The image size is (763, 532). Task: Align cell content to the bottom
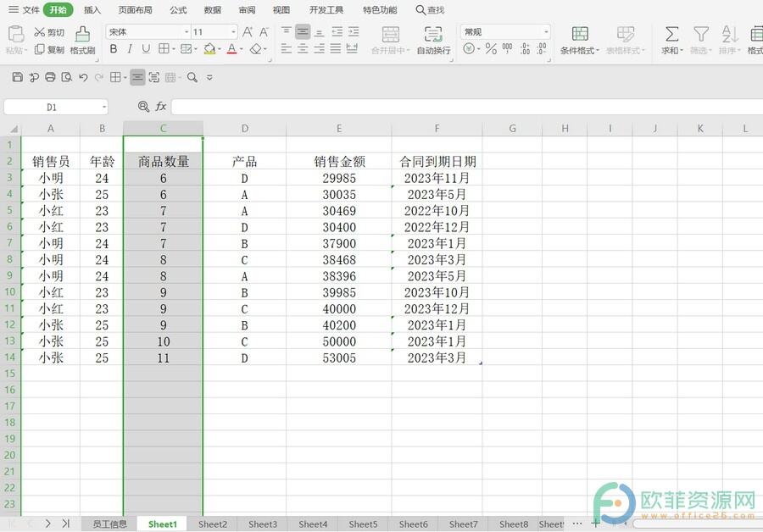click(320, 32)
